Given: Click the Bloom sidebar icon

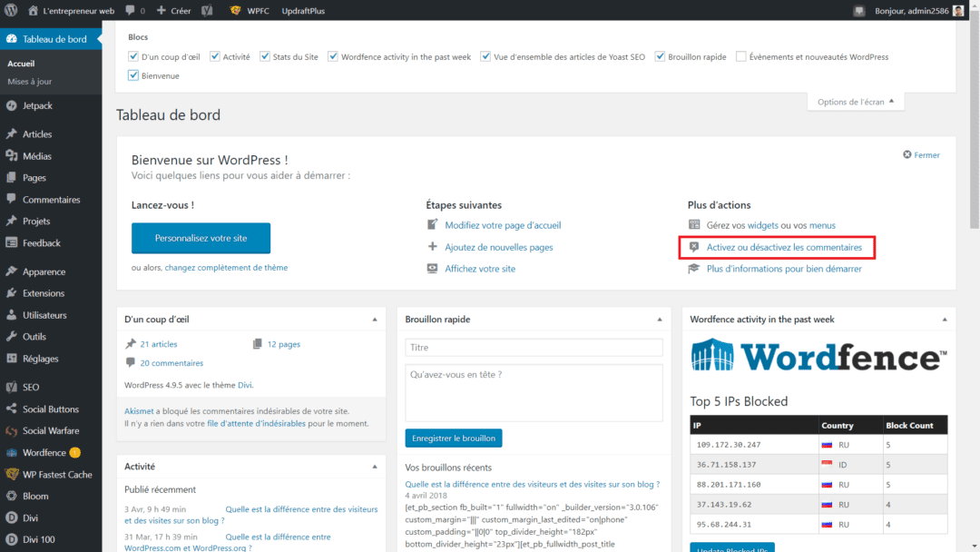Looking at the screenshot, I should tap(11, 496).
